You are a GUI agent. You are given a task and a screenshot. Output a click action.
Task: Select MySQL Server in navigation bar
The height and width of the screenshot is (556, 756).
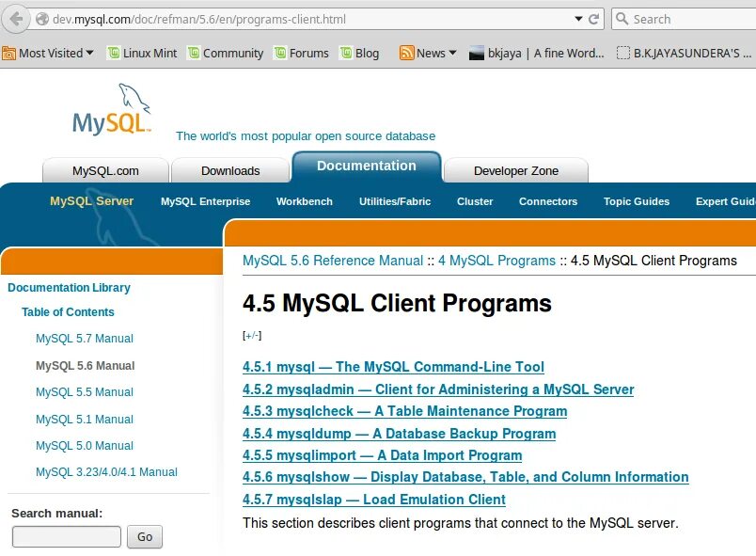click(91, 201)
